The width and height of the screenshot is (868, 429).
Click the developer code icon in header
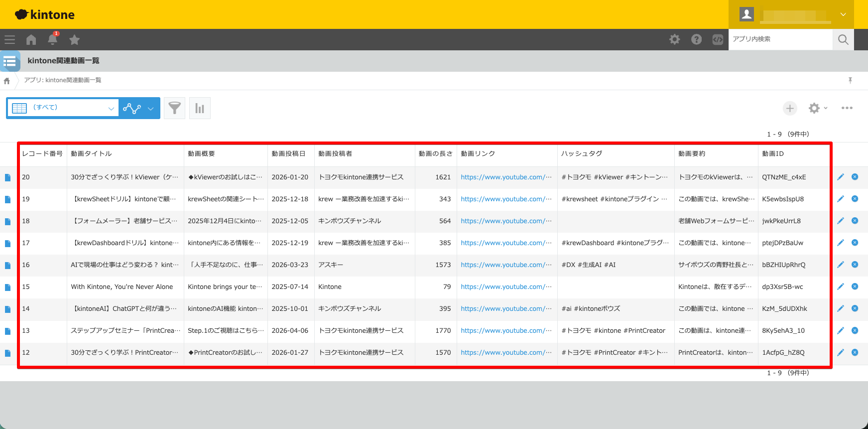click(718, 39)
